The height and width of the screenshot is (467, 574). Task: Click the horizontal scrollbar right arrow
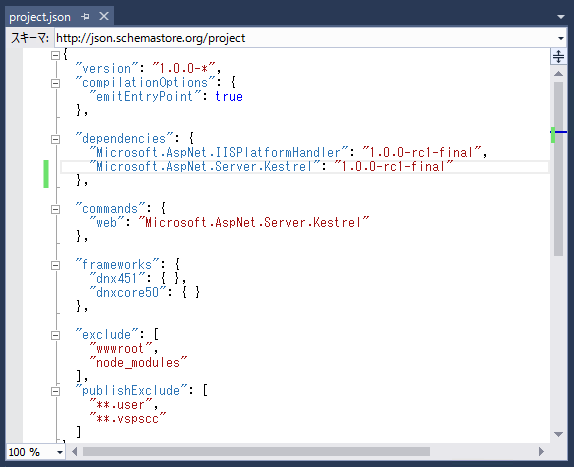click(x=541, y=452)
